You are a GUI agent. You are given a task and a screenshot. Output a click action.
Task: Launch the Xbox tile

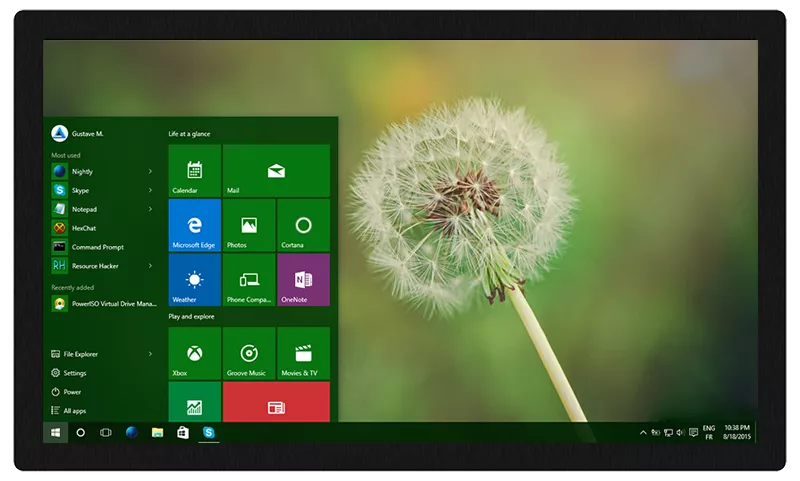(194, 353)
